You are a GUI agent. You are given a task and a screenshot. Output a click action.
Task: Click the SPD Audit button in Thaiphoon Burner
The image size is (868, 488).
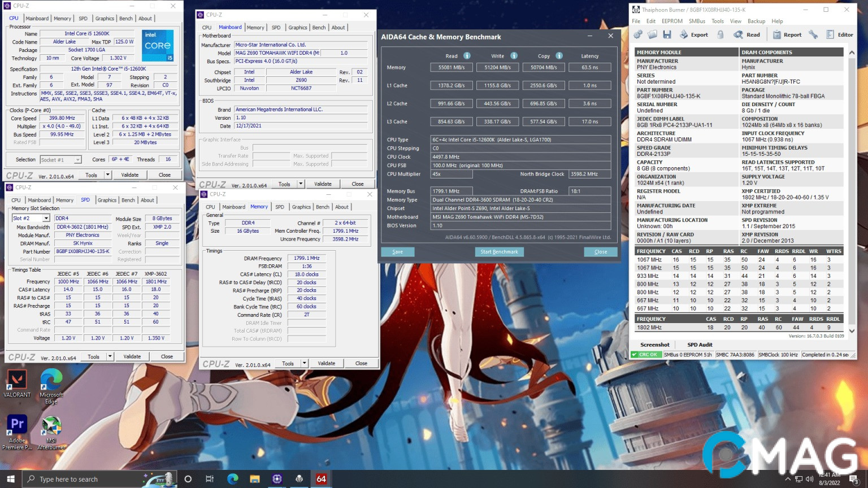[x=700, y=345]
